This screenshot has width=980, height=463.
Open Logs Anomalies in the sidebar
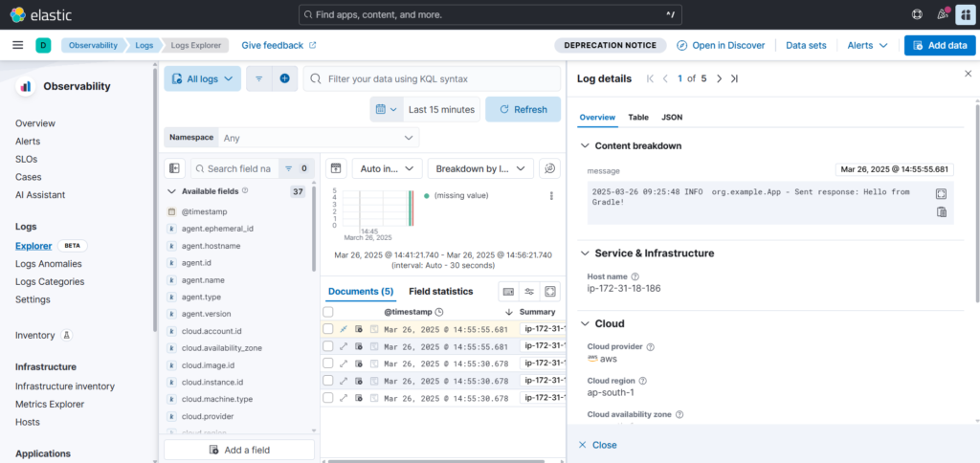[x=48, y=264]
